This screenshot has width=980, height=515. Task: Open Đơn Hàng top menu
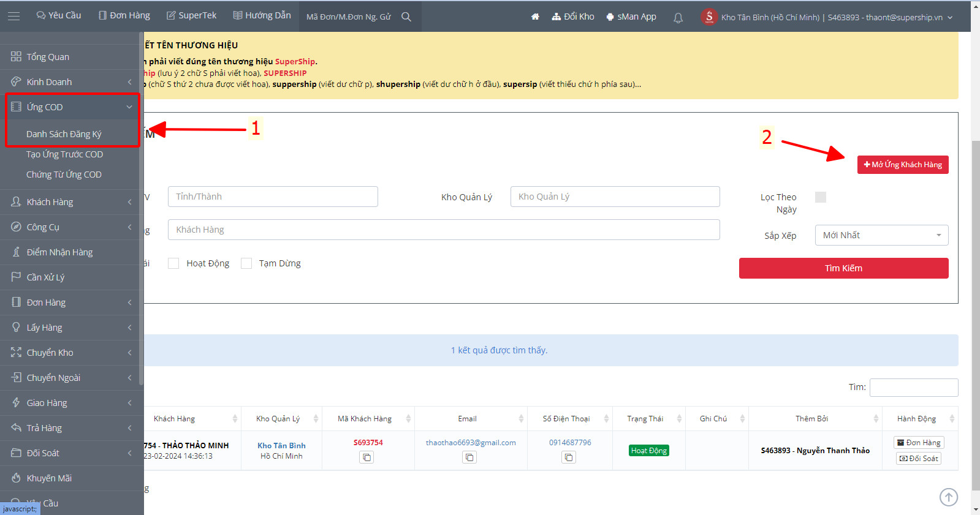coord(124,15)
